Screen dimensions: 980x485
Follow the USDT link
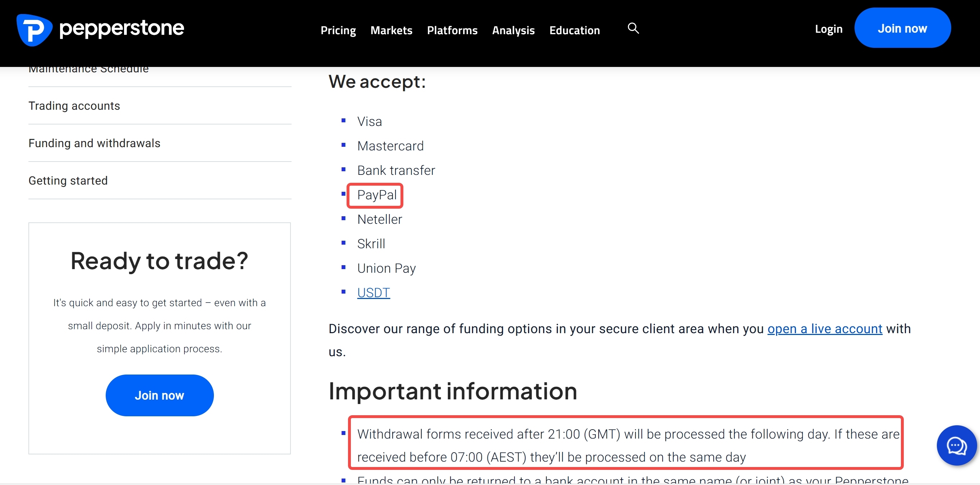[x=374, y=293]
